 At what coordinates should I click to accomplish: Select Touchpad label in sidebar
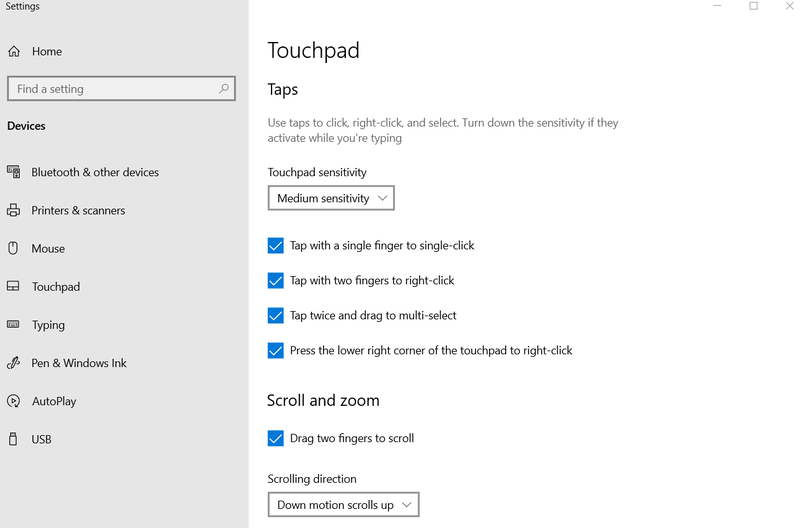pos(56,287)
